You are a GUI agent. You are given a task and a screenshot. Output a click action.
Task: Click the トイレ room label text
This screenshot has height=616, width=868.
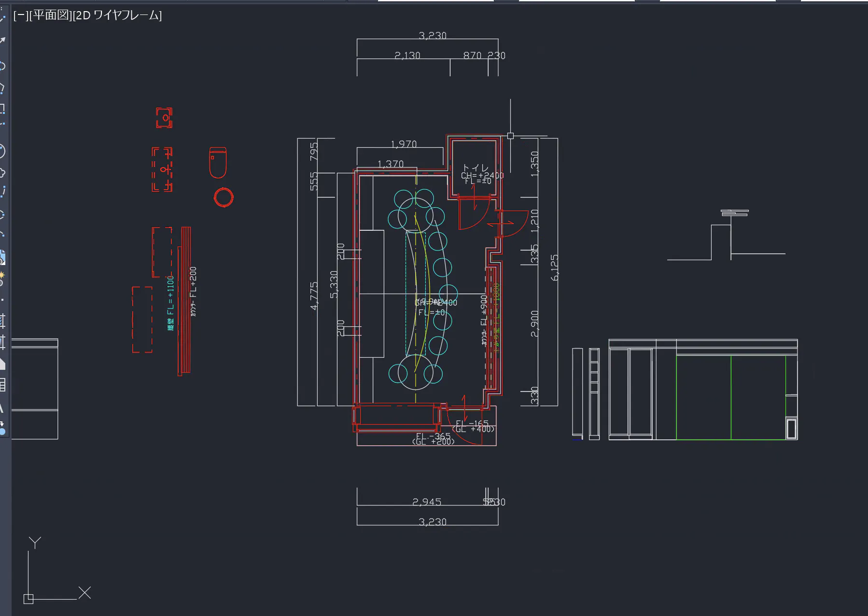[476, 168]
